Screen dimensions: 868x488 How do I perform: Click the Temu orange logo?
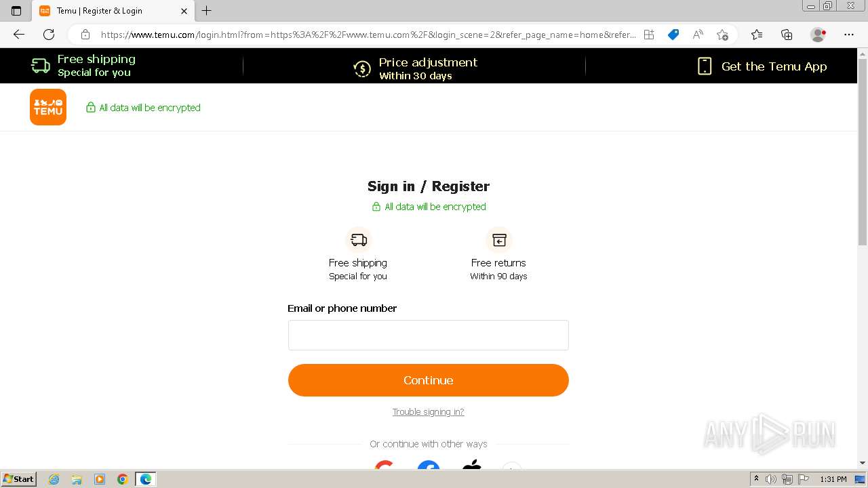coord(48,107)
